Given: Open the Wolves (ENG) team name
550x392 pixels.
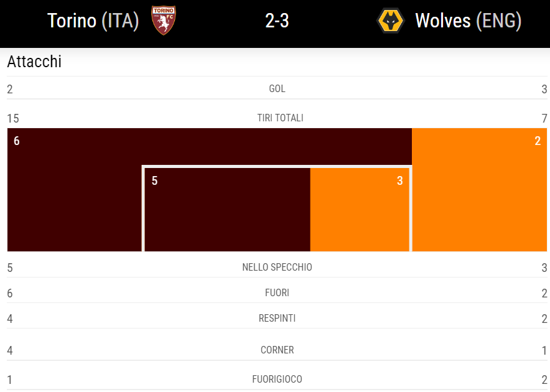Looking at the screenshot, I should (468, 21).
